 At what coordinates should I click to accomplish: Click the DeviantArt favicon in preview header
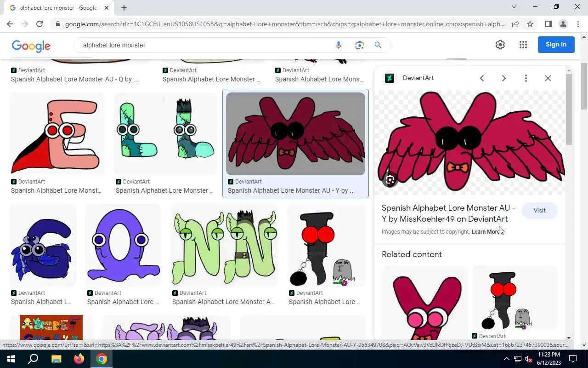pyautogui.click(x=390, y=78)
